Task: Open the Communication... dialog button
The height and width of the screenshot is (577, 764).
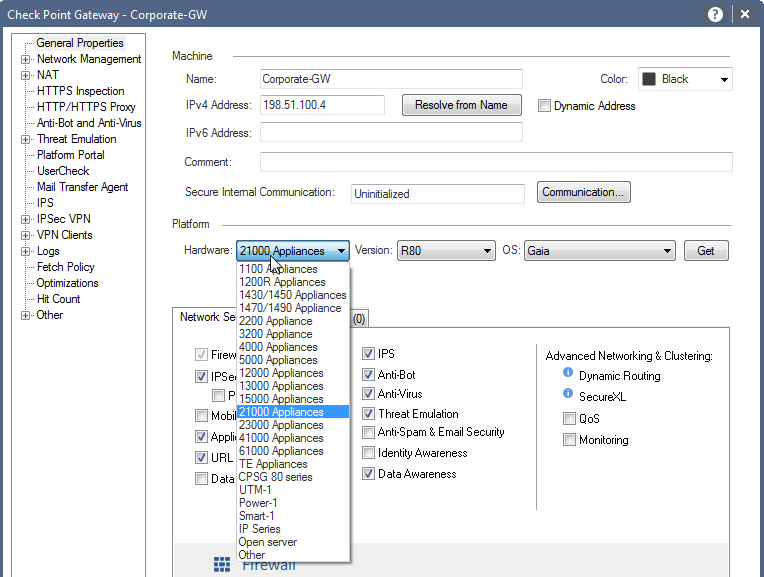Action: (x=583, y=192)
